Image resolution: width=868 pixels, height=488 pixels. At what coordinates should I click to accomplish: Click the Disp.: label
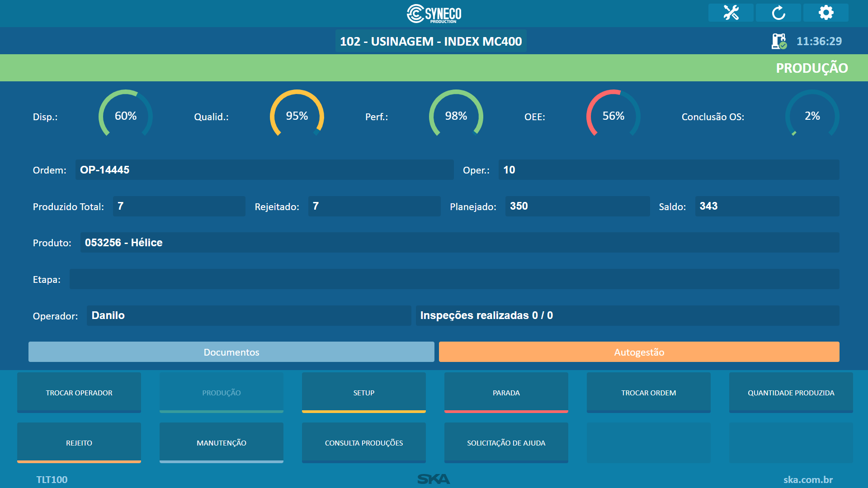[45, 117]
